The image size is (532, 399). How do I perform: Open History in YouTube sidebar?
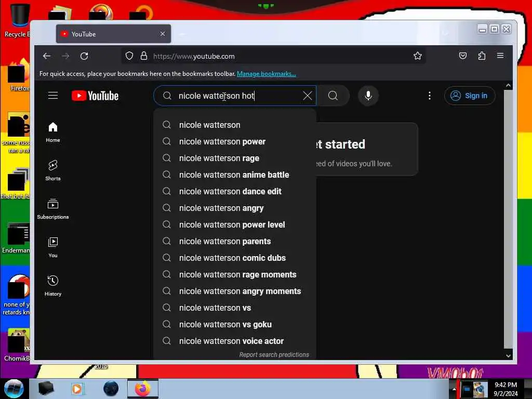point(53,286)
